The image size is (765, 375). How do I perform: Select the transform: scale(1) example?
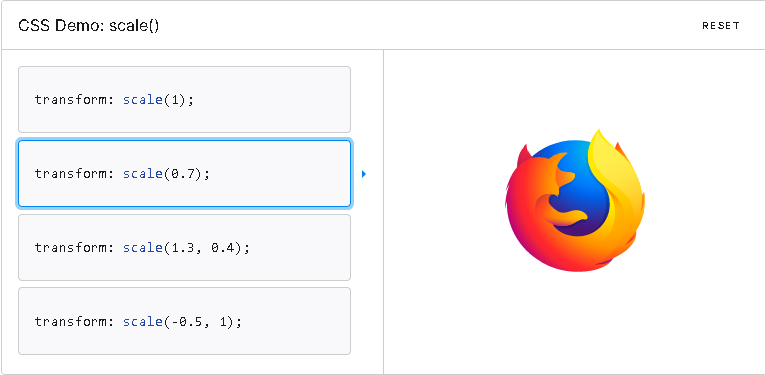coord(184,99)
